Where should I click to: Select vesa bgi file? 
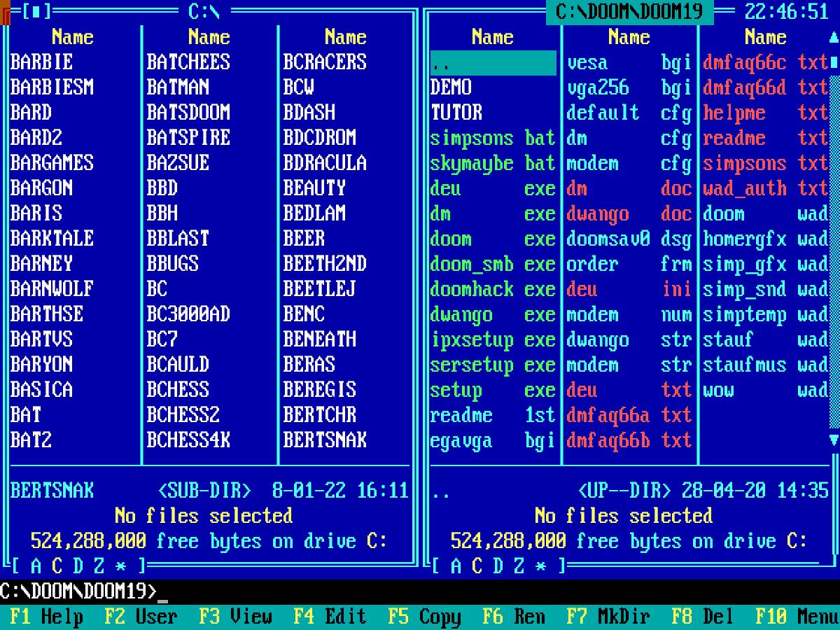(630, 62)
